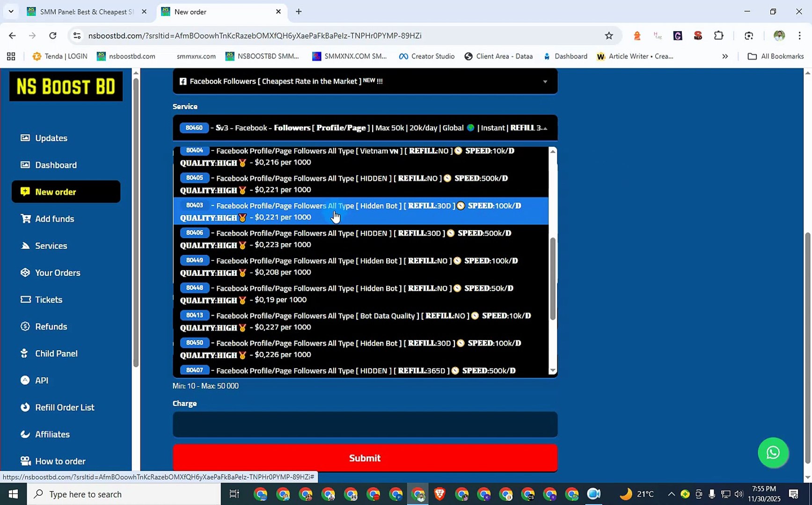Open Task View on the taskbar
This screenshot has height=505, width=812.
pos(234,494)
